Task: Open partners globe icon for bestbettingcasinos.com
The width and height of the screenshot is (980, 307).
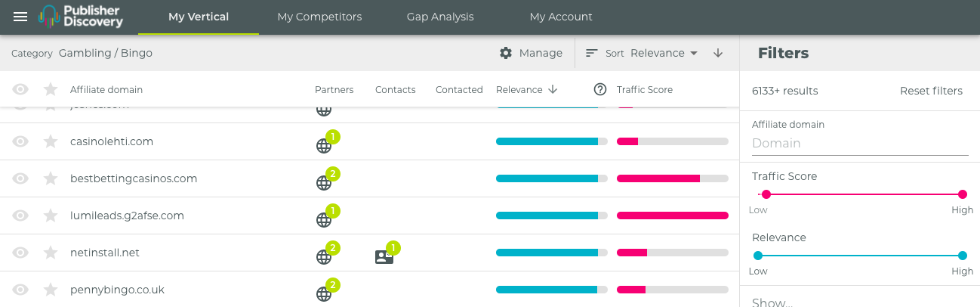Action: 324,182
